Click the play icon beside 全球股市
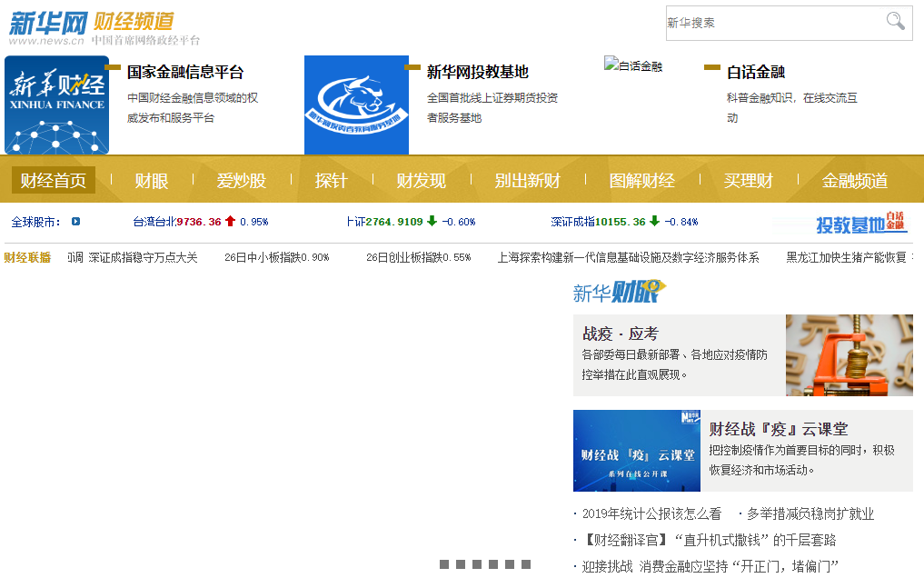The height and width of the screenshot is (588, 924). point(76,222)
